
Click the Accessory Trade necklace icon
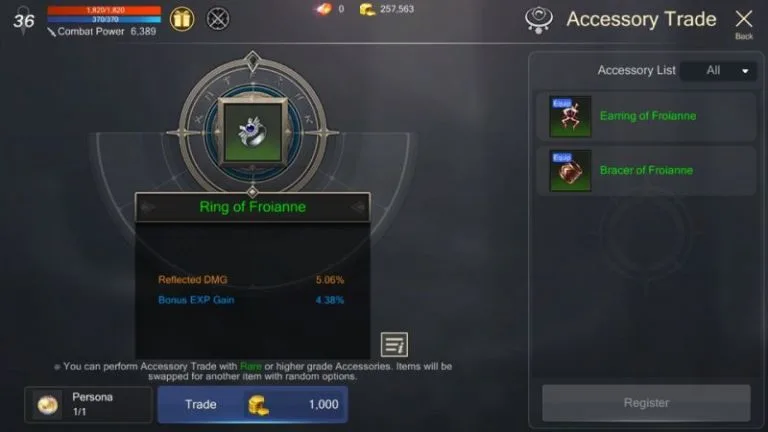click(x=539, y=20)
